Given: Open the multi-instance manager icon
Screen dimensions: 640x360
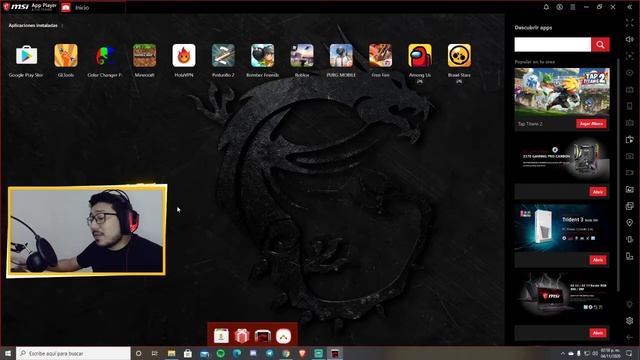Looking at the screenshot, I should click(x=630, y=206).
